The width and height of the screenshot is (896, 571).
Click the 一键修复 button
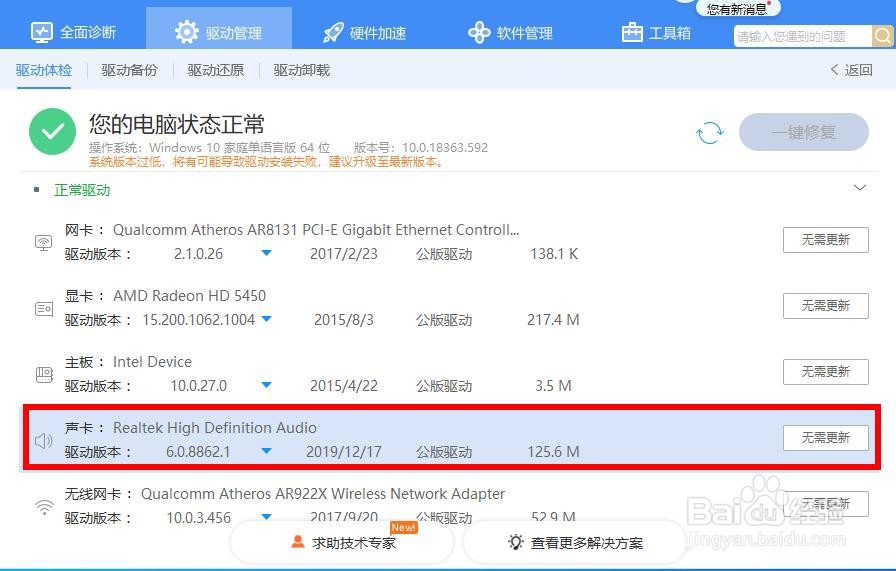point(803,132)
